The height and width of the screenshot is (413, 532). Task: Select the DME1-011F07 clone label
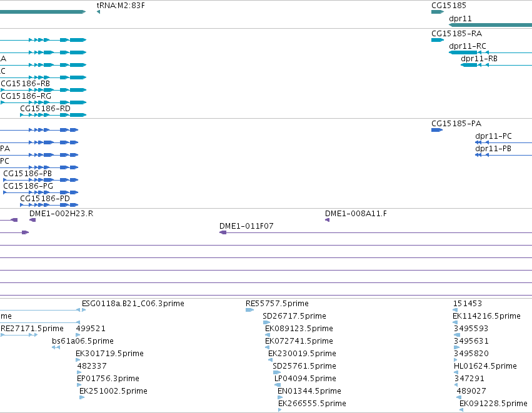pos(246,226)
